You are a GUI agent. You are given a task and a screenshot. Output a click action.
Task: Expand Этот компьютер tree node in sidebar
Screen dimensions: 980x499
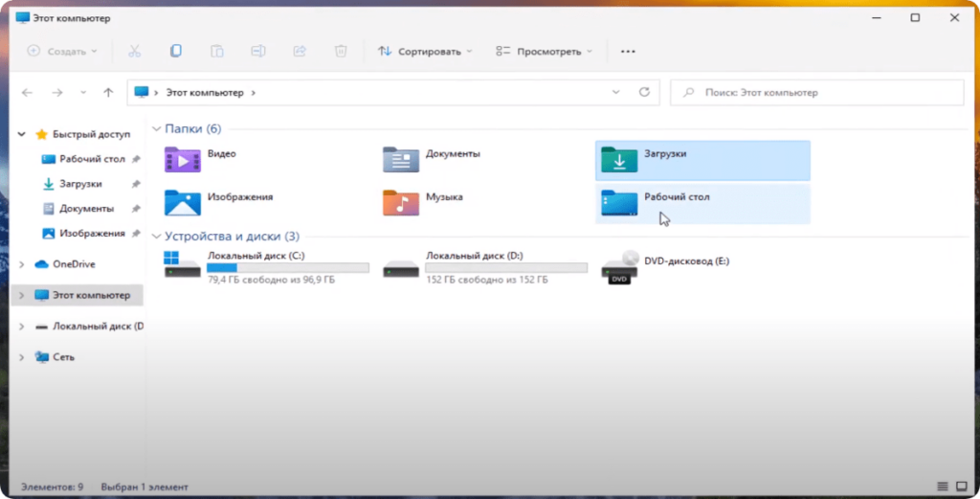[x=22, y=295]
